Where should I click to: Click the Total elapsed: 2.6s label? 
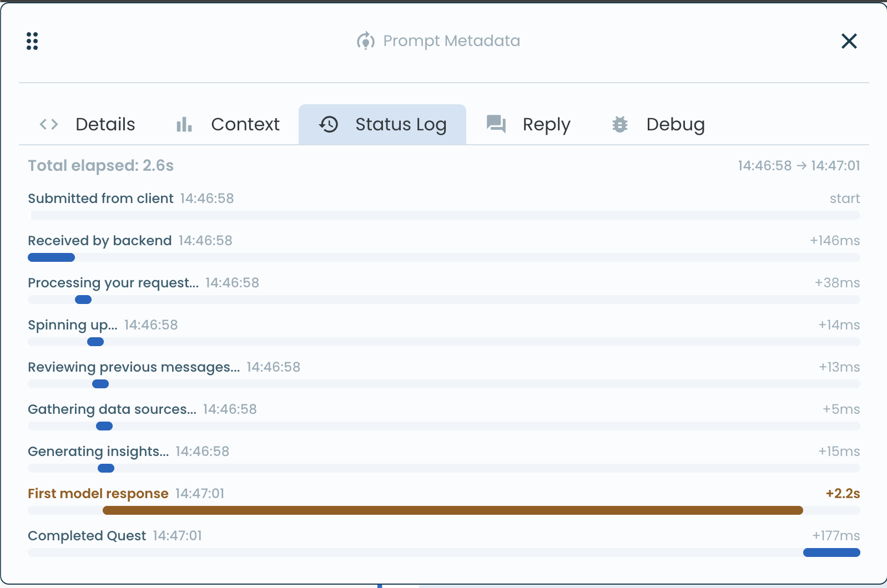(x=101, y=165)
